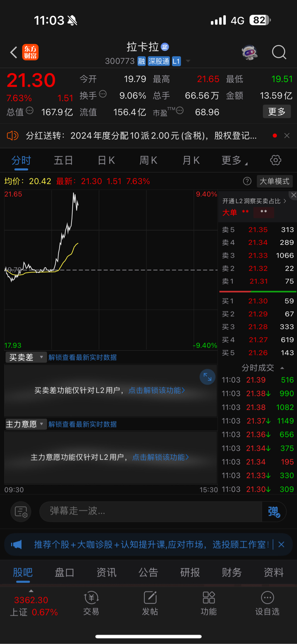Tap the L1 level tag
The height and width of the screenshot is (644, 297).
[x=176, y=61]
